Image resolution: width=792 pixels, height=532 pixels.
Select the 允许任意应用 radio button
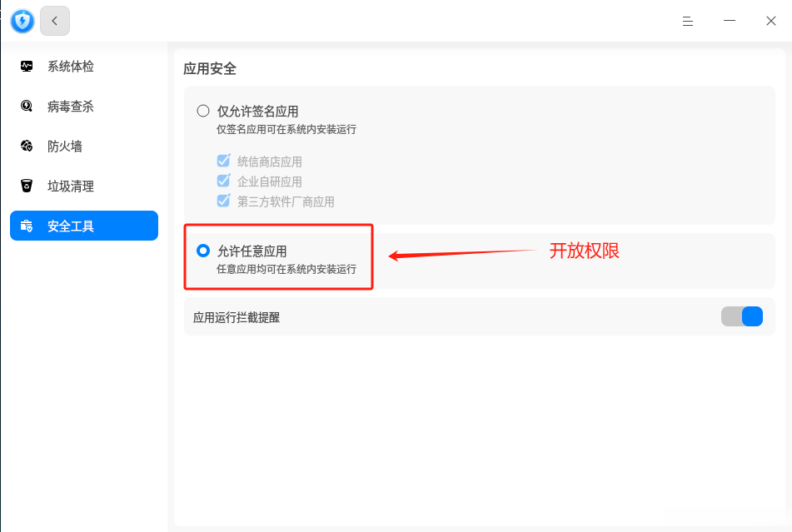point(203,250)
